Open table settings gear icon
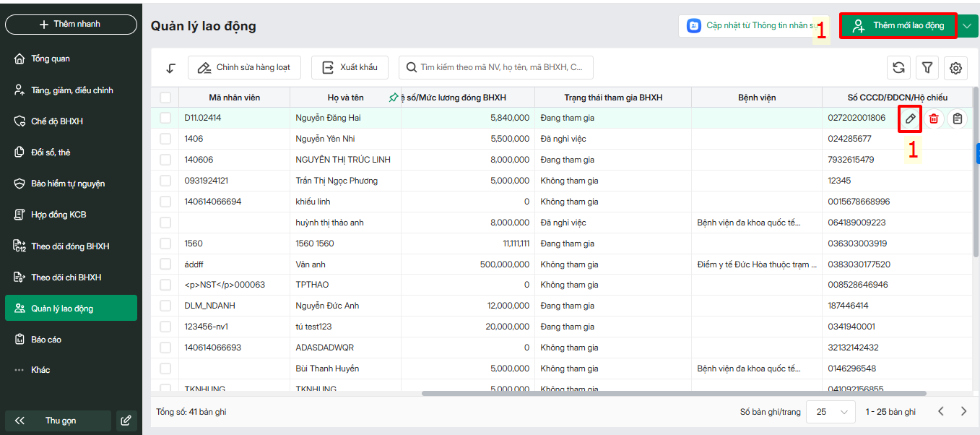Screen dimensions: 980x435 pyautogui.click(x=956, y=68)
